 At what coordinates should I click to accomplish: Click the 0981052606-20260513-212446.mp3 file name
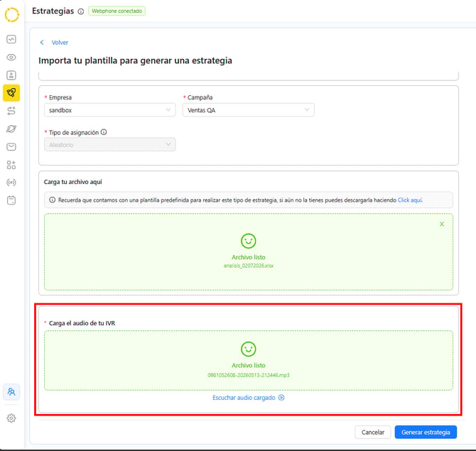pyautogui.click(x=249, y=375)
